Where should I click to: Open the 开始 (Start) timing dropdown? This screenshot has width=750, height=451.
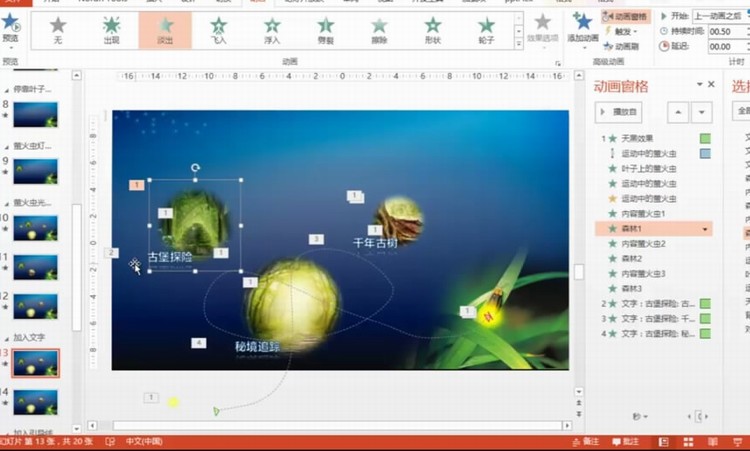coord(721,16)
